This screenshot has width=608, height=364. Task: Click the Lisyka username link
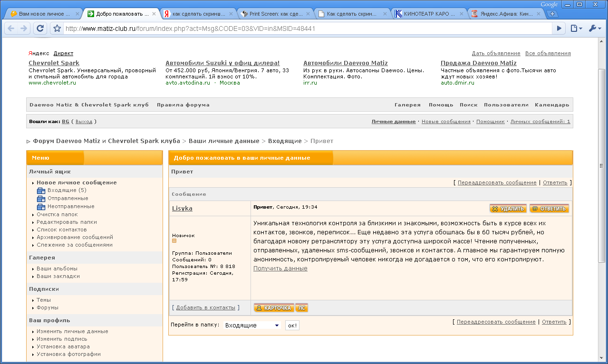click(182, 209)
